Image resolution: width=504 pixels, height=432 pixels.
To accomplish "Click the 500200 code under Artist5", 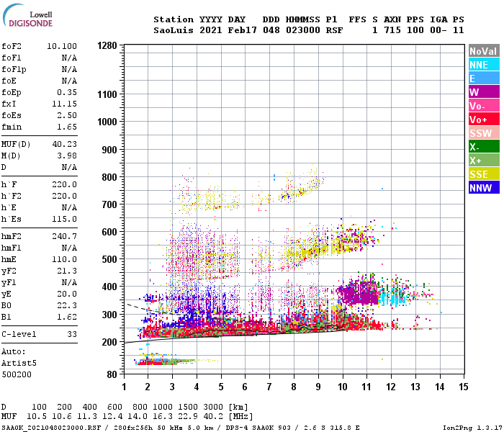I will coord(17,375).
